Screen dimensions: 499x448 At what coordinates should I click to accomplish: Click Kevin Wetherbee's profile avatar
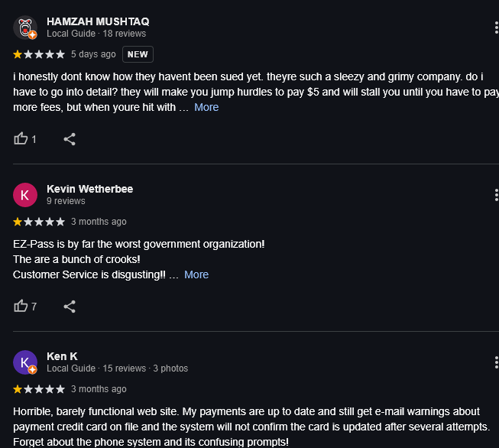coord(25,195)
